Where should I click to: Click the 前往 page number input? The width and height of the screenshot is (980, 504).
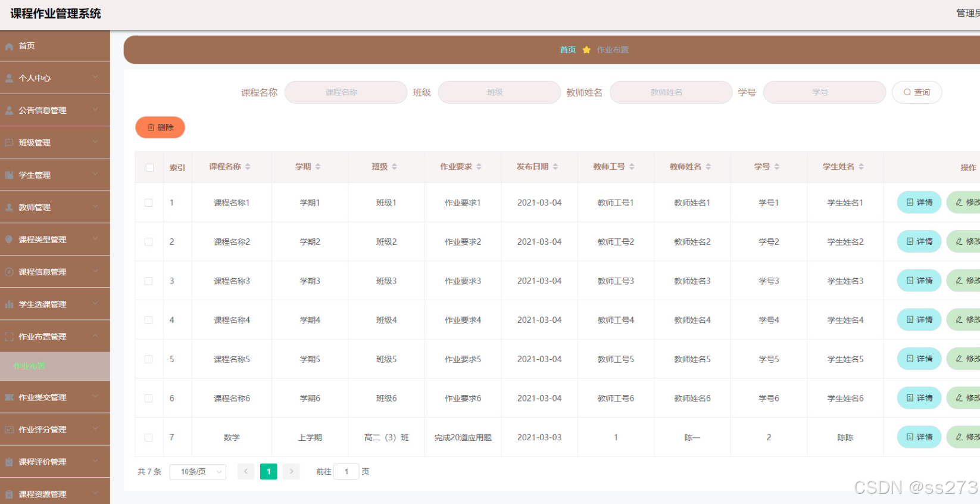point(347,472)
